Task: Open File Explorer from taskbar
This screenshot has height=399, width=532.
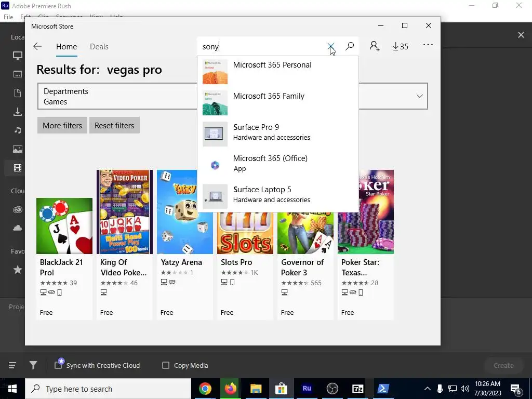Action: point(256,389)
